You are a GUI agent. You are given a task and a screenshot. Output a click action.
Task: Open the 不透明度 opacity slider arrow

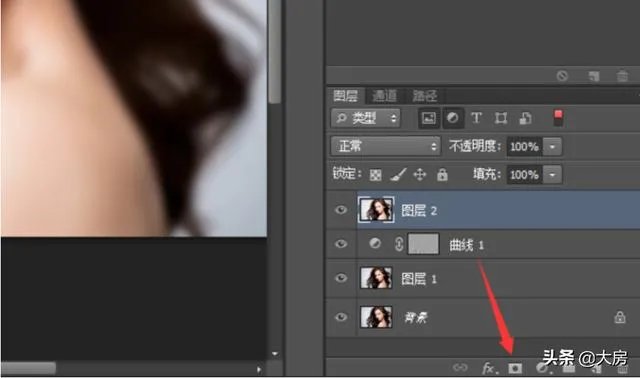point(552,147)
